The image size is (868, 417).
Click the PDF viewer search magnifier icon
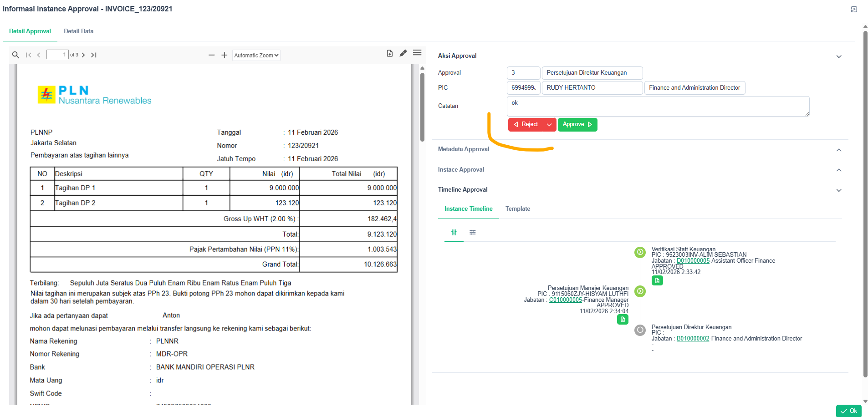[x=15, y=55]
